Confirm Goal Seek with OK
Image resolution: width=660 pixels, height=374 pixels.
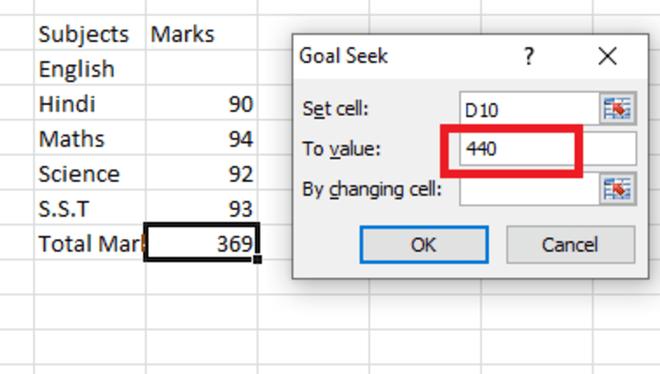(424, 245)
